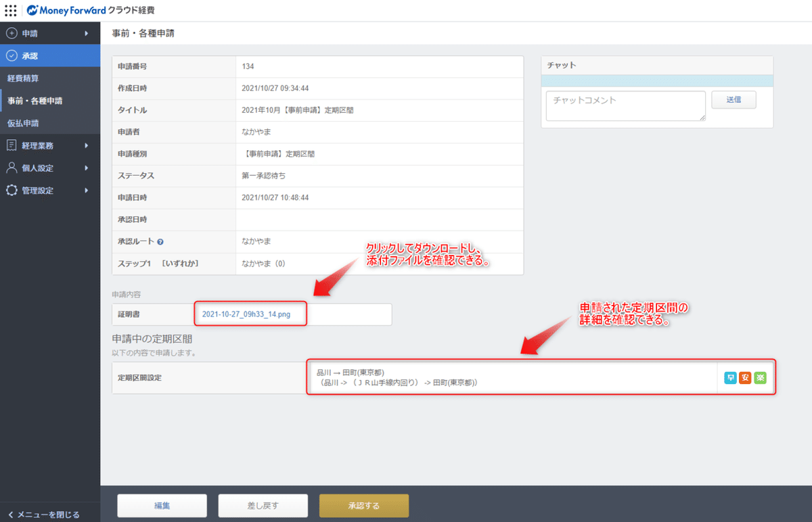Click the 事前・各種申請 page title
This screenshot has height=522, width=812.
point(143,32)
